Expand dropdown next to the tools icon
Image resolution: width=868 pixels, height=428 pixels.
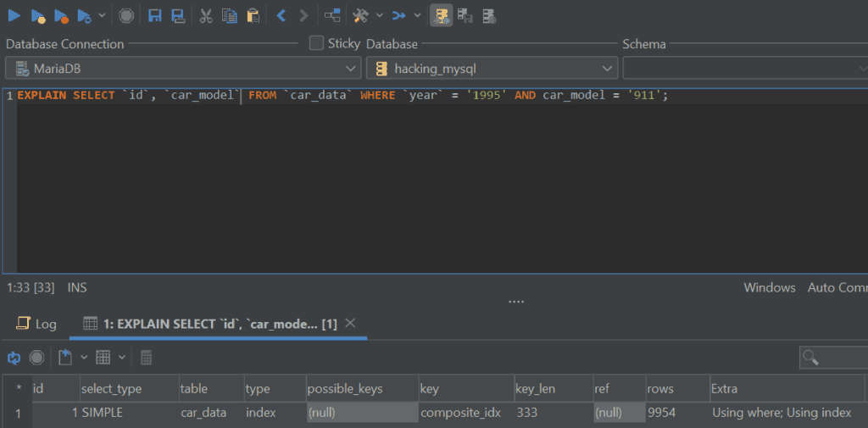(379, 15)
